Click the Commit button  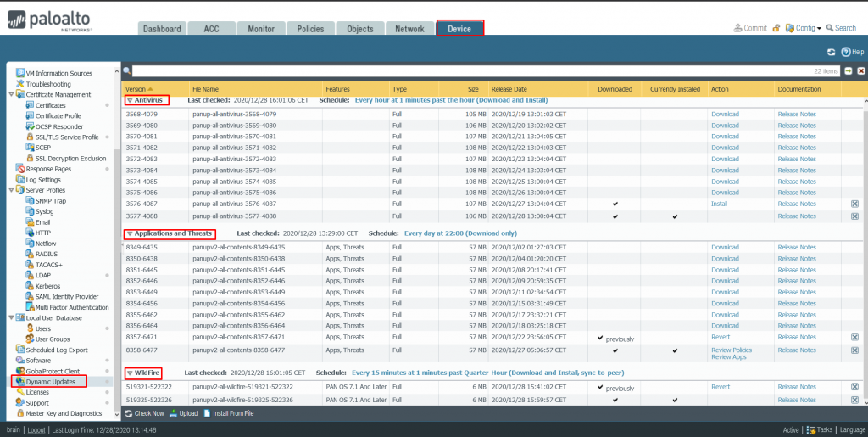[x=750, y=28]
